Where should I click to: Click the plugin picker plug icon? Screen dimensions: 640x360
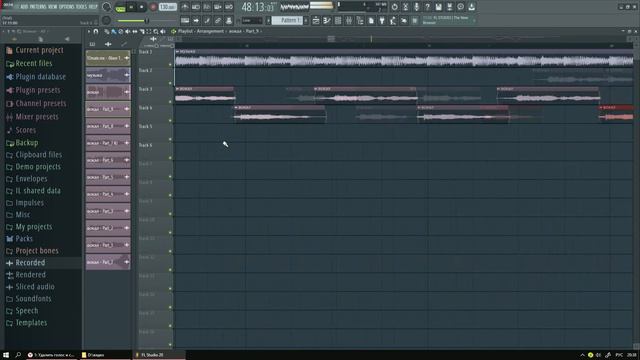(x=382, y=20)
